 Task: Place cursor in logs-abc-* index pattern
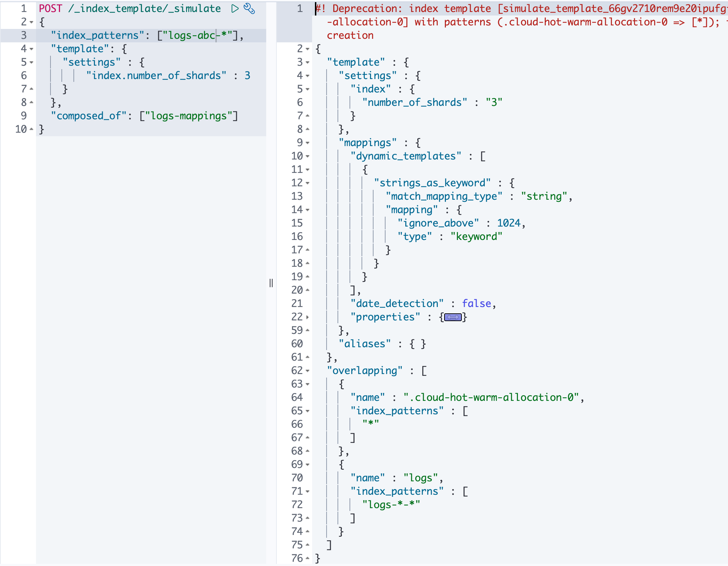(x=200, y=35)
